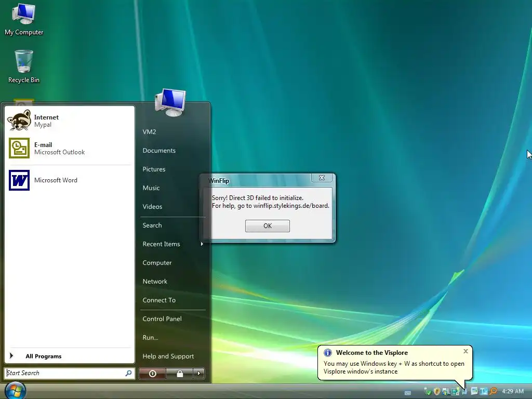Click the power button in Start menu
The image size is (532, 399).
tap(152, 374)
